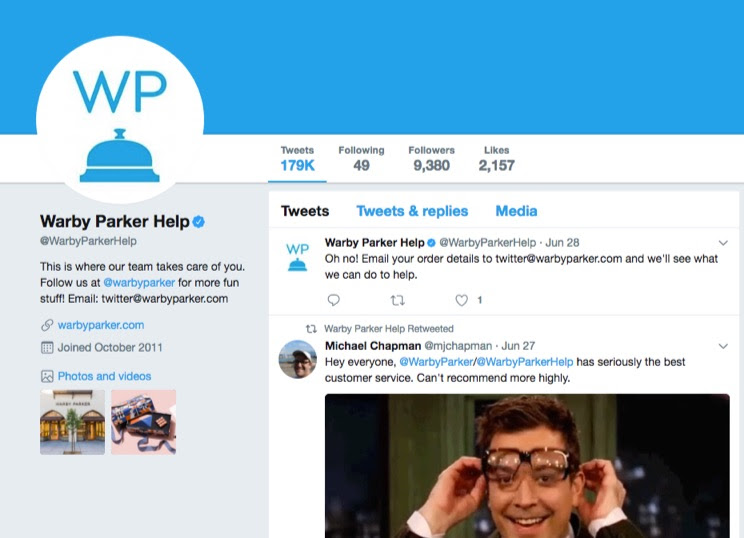Click the @warbyparker mention in bio
The height and width of the screenshot is (538, 744).
(139, 283)
